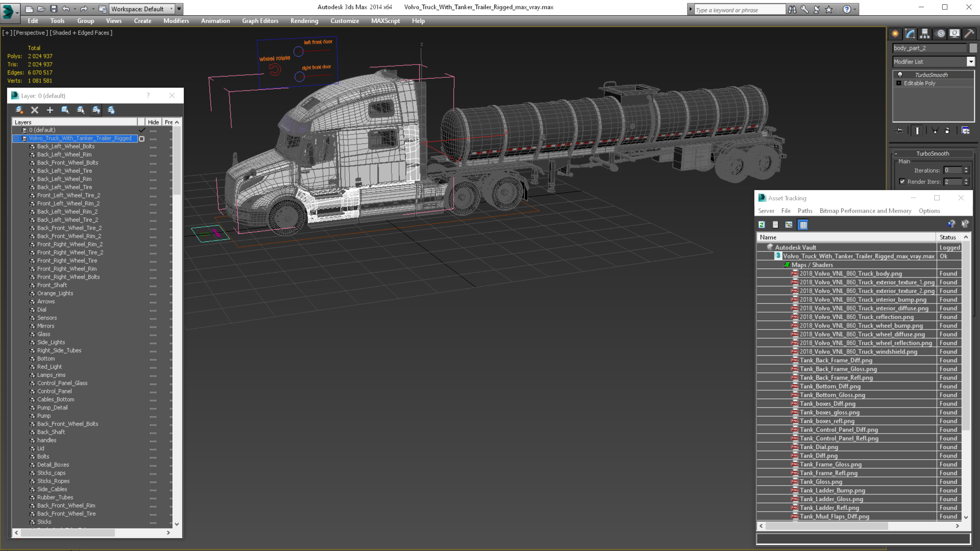
Task: Click the Layers column header
Action: coord(75,122)
